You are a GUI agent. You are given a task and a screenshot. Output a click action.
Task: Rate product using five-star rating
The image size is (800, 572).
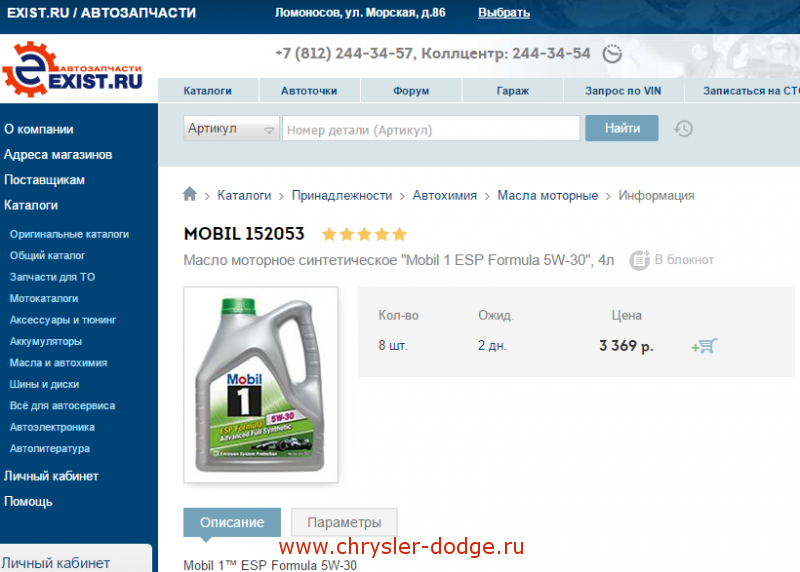point(364,234)
